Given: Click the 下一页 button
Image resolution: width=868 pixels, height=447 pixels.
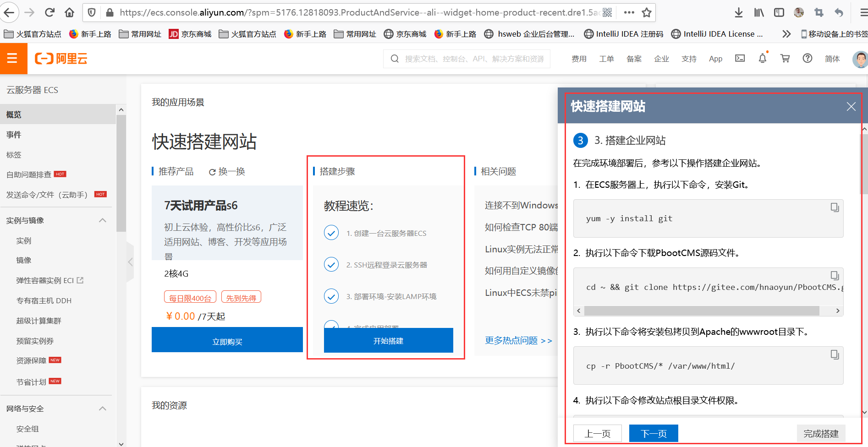Looking at the screenshot, I should (653, 433).
